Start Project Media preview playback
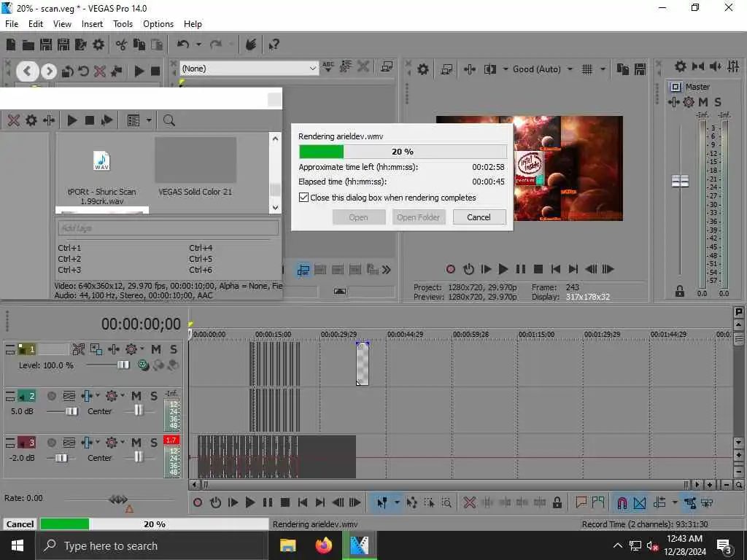The image size is (747, 560). [x=72, y=120]
